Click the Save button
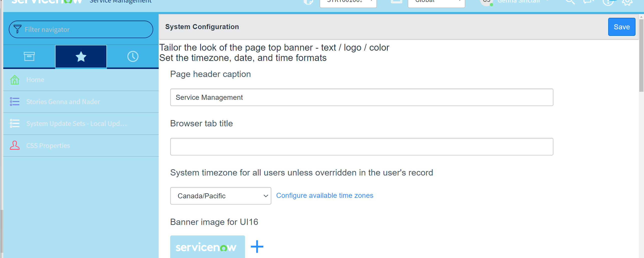 point(621,27)
